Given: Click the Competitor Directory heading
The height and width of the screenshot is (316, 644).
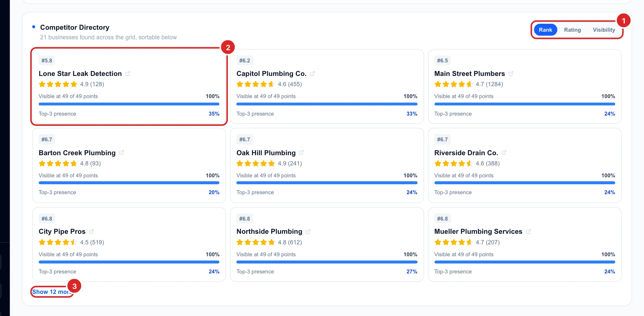Looking at the screenshot, I should (75, 27).
